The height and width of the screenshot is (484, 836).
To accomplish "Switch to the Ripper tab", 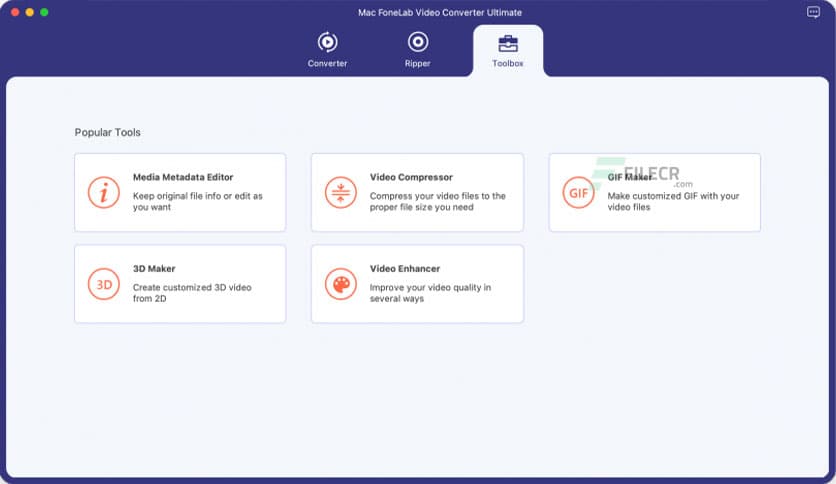I will click(417, 51).
